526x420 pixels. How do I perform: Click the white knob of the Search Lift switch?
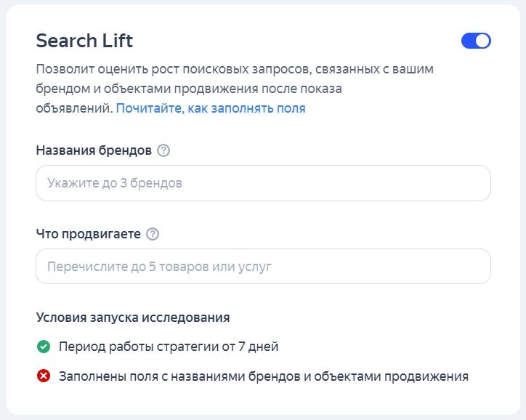click(482, 41)
